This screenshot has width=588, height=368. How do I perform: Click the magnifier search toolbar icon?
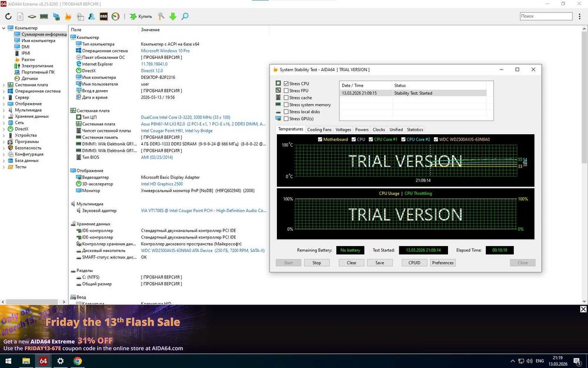185,16
